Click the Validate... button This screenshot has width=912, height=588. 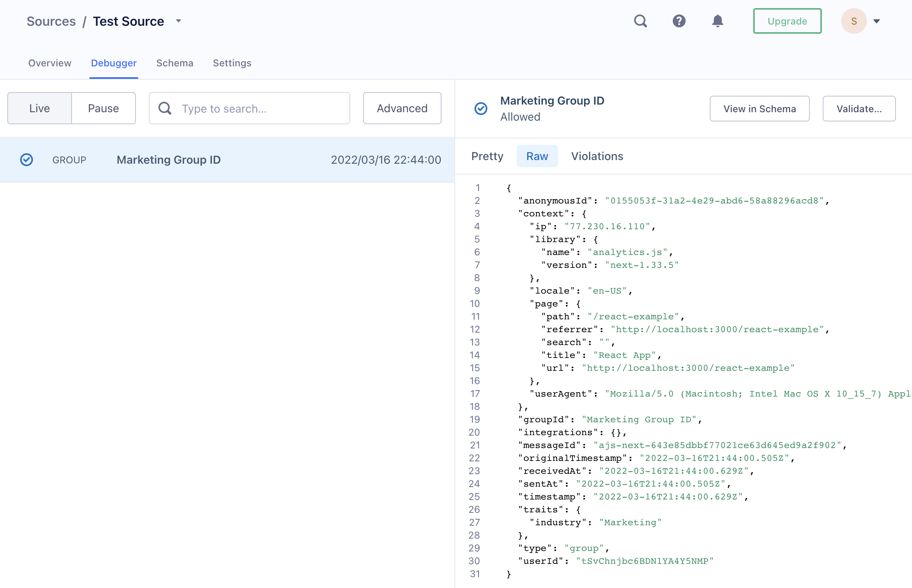(859, 109)
